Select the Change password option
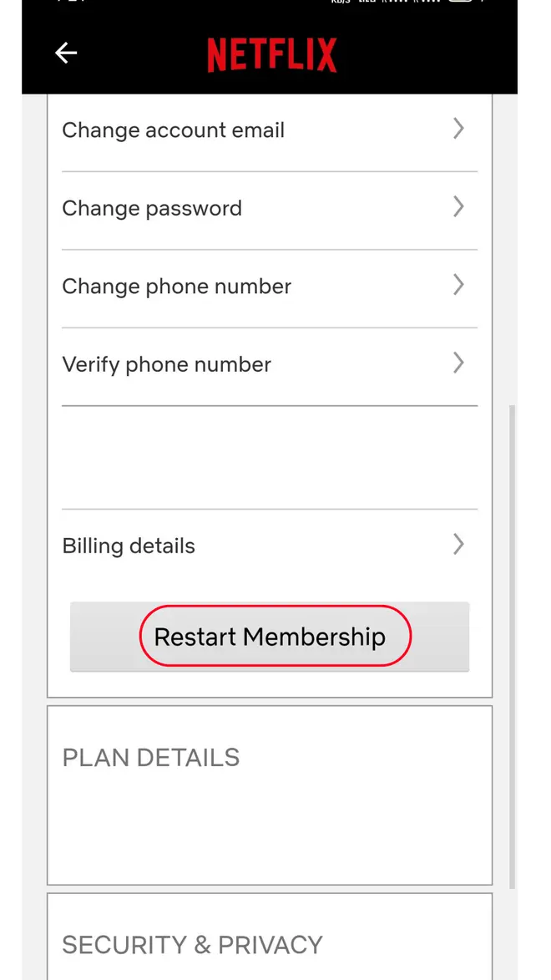The height and width of the screenshot is (980, 551). tap(152, 208)
